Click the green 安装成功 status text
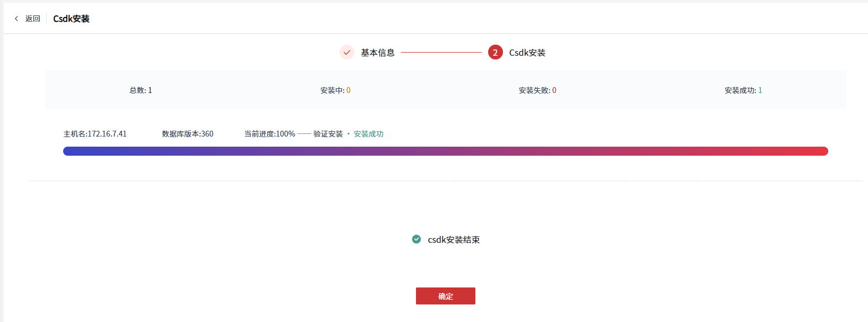The image size is (868, 322). pos(368,134)
